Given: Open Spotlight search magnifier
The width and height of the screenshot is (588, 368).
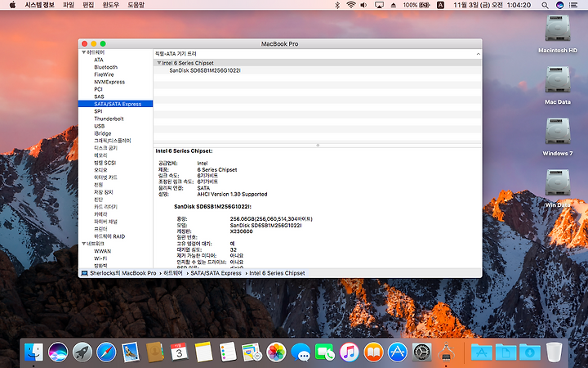Looking at the screenshot, I should (x=545, y=5).
